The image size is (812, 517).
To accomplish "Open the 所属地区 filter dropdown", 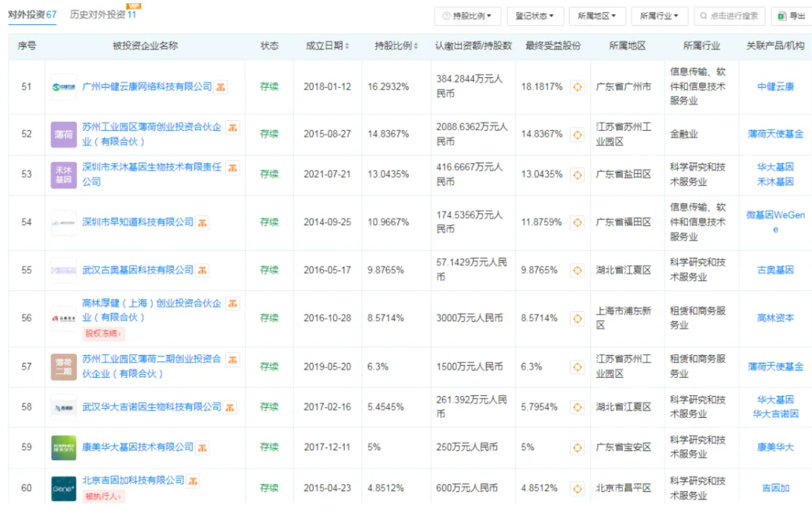I will [597, 16].
